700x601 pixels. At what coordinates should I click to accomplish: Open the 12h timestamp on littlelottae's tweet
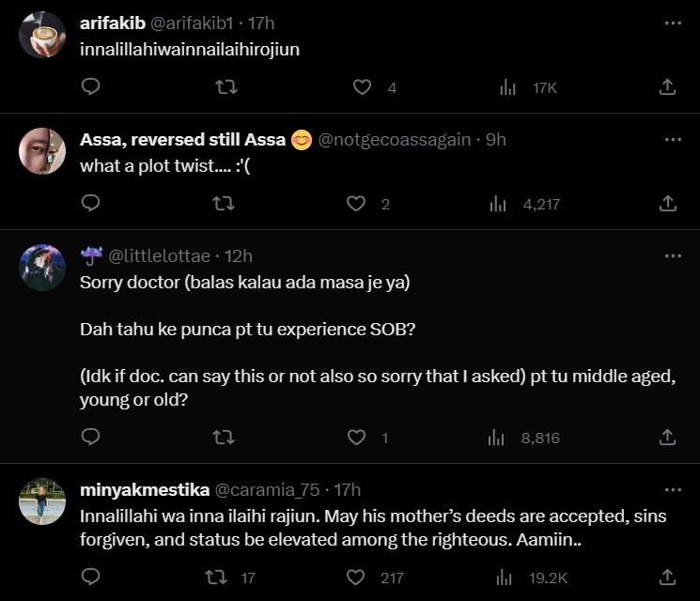click(x=239, y=255)
